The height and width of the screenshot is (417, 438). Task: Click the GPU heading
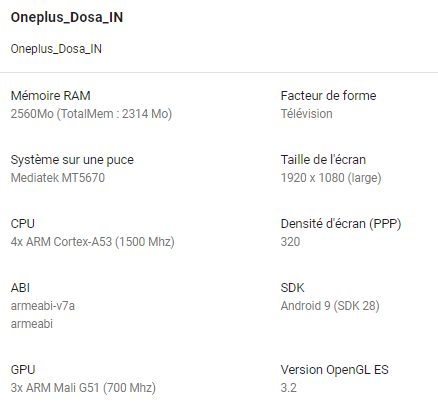click(x=23, y=370)
